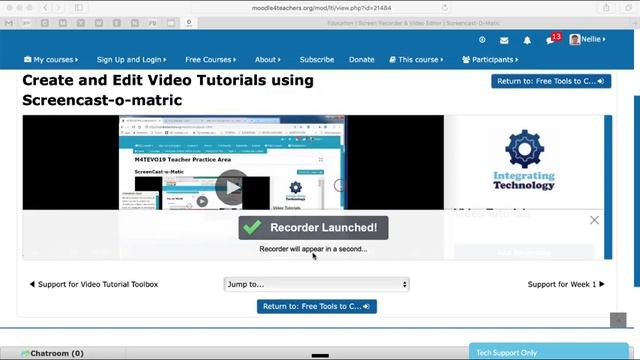Open the messages envelope icon
Viewport: 640px width, 360px height.
click(504, 40)
